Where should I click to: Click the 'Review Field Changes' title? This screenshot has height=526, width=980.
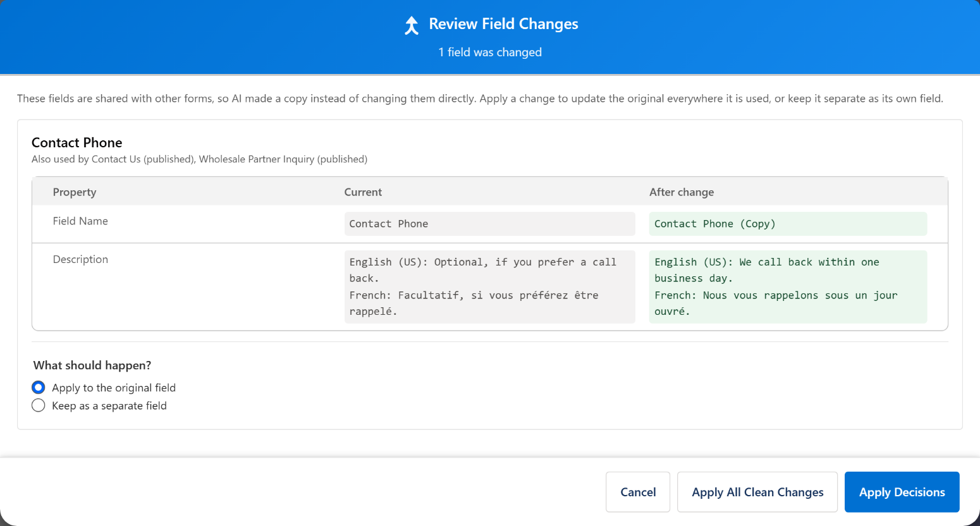[x=503, y=24]
